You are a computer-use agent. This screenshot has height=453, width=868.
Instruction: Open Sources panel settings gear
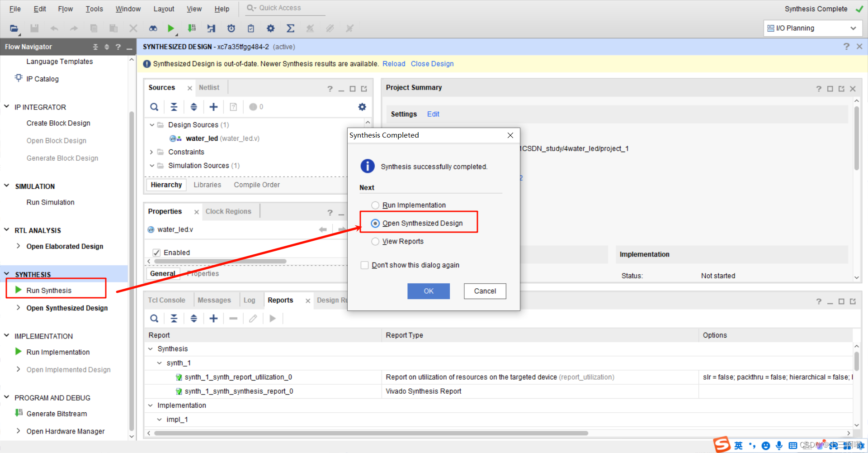(362, 107)
